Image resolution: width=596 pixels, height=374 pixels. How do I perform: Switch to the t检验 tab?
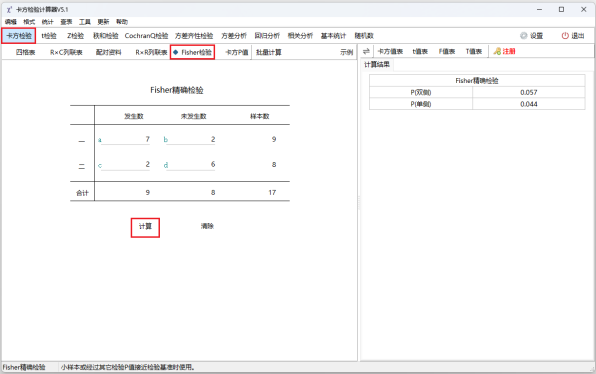(49, 36)
